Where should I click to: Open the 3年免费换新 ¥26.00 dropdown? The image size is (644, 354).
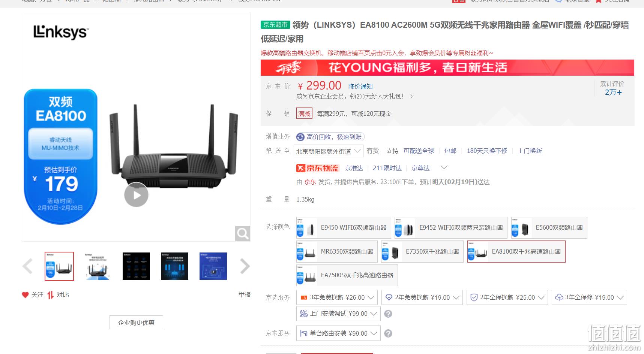(337, 297)
